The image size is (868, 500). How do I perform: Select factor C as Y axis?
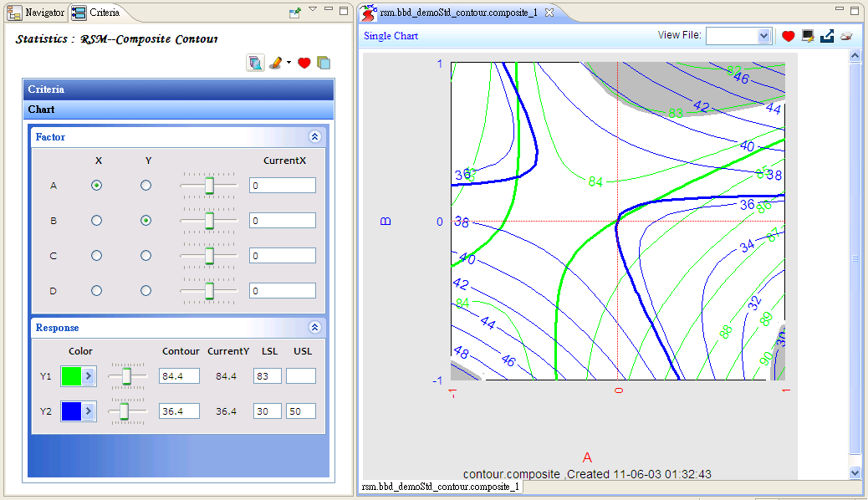(146, 256)
